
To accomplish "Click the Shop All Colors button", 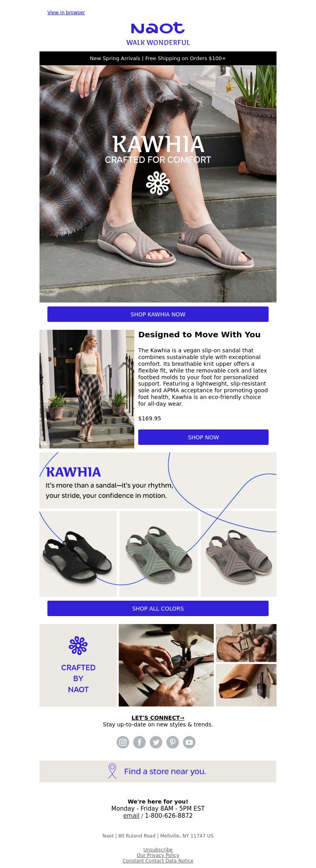I will pyautogui.click(x=158, y=608).
